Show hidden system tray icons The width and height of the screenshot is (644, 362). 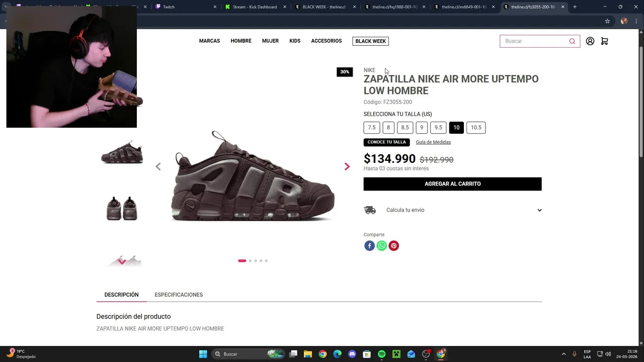click(x=563, y=354)
